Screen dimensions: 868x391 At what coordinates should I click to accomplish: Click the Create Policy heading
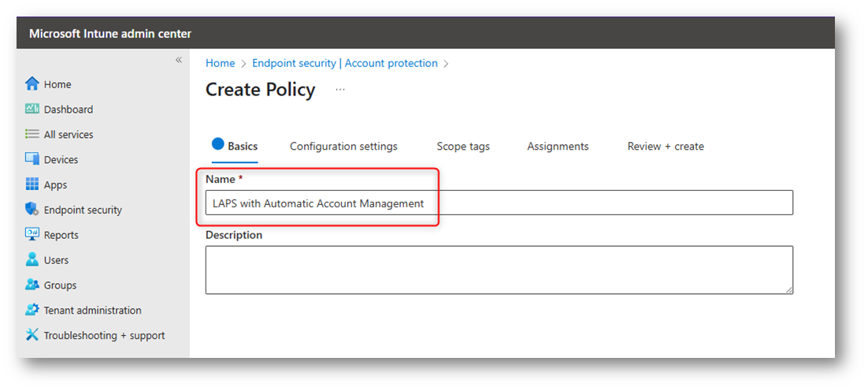coord(260,90)
